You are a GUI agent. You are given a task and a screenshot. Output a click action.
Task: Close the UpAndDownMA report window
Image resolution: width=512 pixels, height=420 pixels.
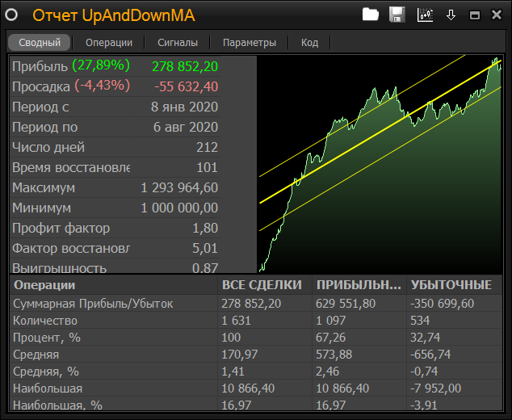pyautogui.click(x=496, y=15)
